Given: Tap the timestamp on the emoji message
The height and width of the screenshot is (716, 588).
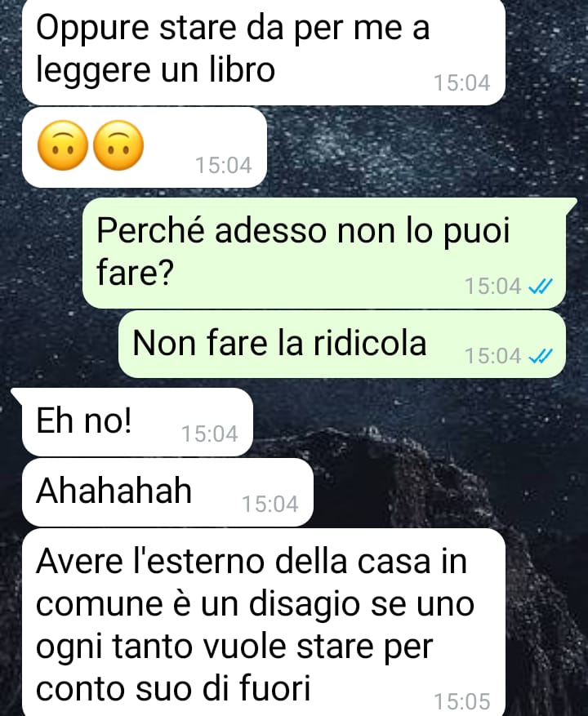Looking at the screenshot, I should coord(224,165).
